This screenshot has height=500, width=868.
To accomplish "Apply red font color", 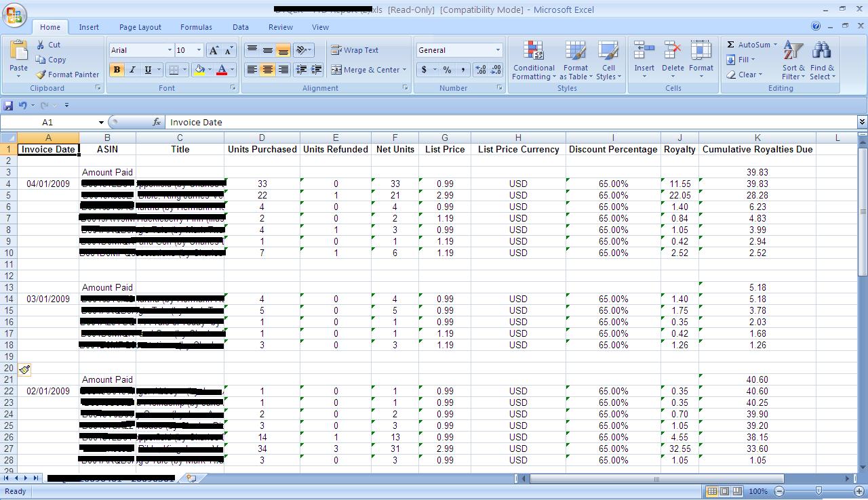I will click(x=221, y=70).
